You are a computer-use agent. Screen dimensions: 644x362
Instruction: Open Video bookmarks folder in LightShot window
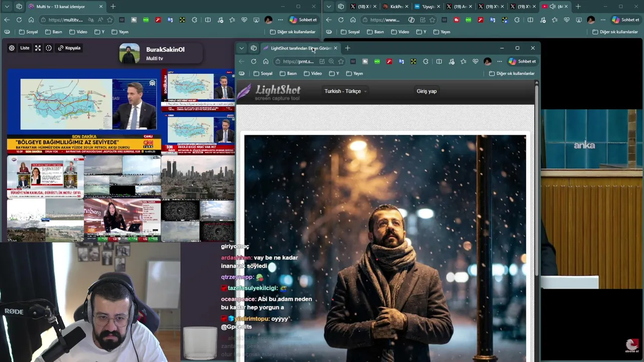[313, 73]
